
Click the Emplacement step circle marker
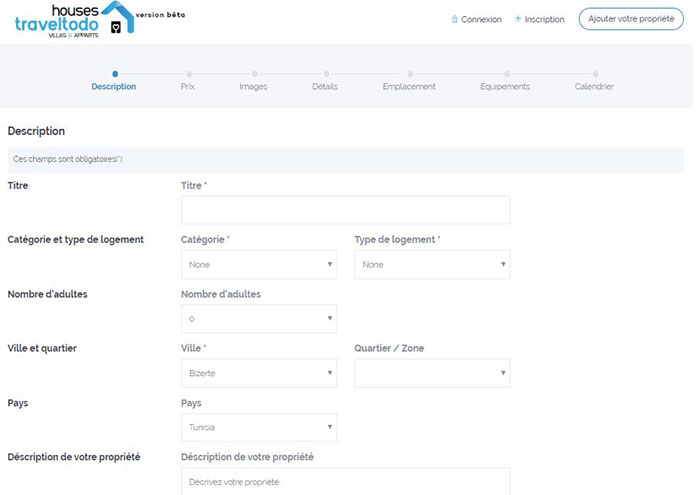pyautogui.click(x=409, y=73)
